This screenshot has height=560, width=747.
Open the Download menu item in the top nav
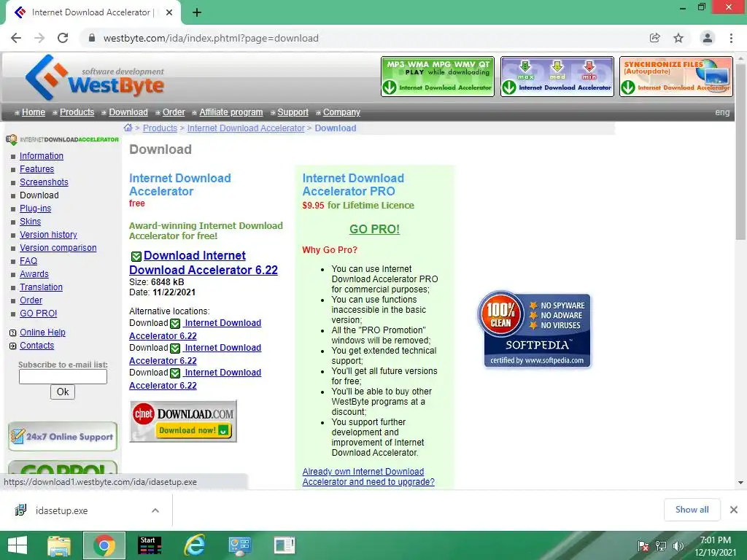click(x=128, y=112)
